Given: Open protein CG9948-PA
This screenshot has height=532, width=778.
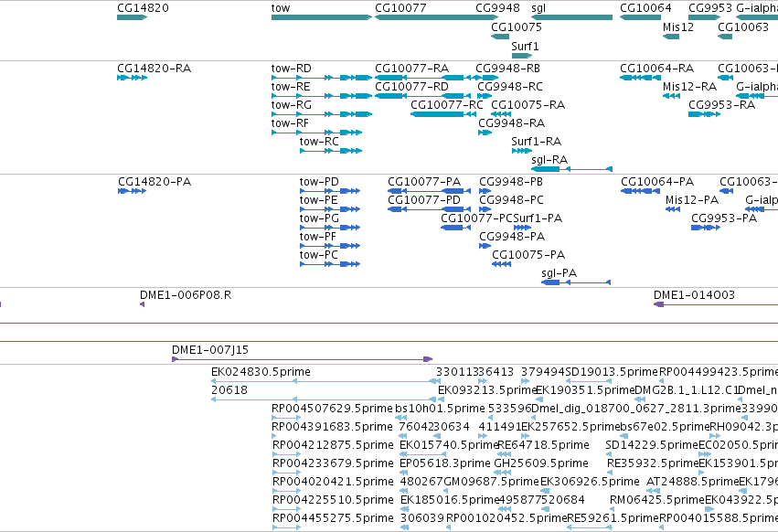Looking at the screenshot, I should coord(485,246).
